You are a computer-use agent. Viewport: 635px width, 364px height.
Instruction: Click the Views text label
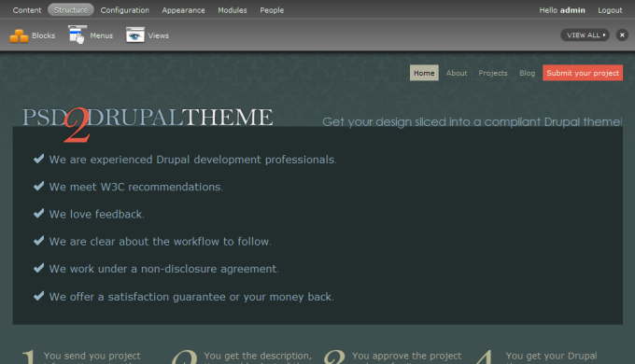point(159,35)
